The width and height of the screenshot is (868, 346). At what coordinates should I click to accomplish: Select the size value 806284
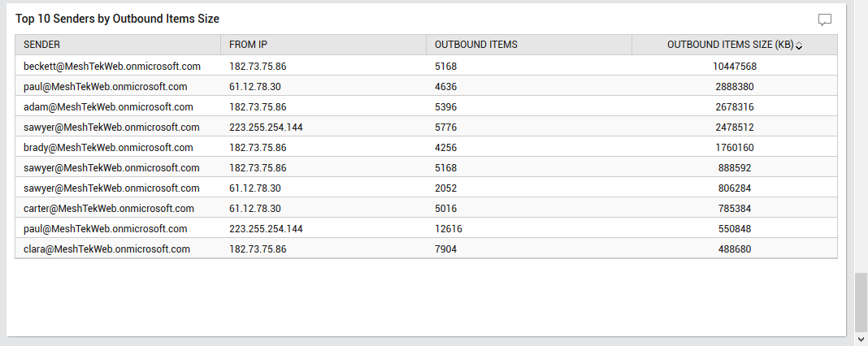[735, 188]
